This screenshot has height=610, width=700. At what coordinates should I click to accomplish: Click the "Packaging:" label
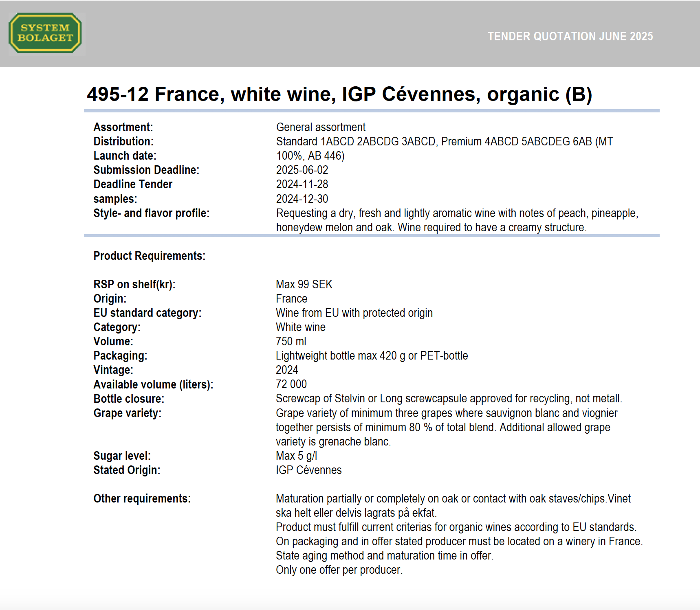(120, 356)
